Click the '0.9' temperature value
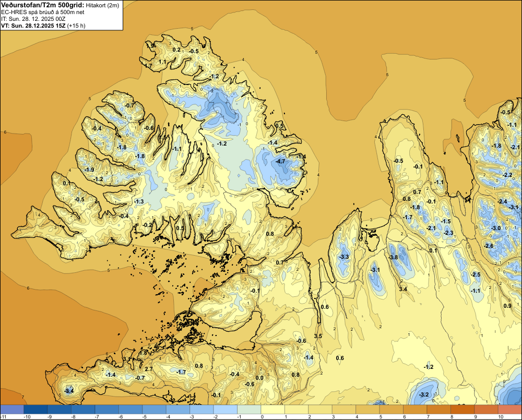Image resolution: width=522 pixels, height=420 pixels. tap(507, 306)
